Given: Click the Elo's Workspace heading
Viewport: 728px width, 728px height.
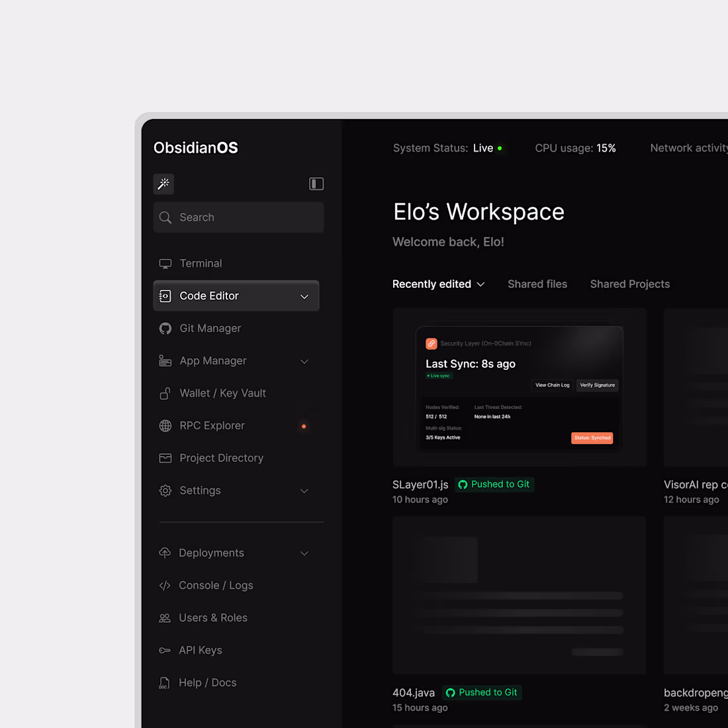Looking at the screenshot, I should tap(478, 212).
